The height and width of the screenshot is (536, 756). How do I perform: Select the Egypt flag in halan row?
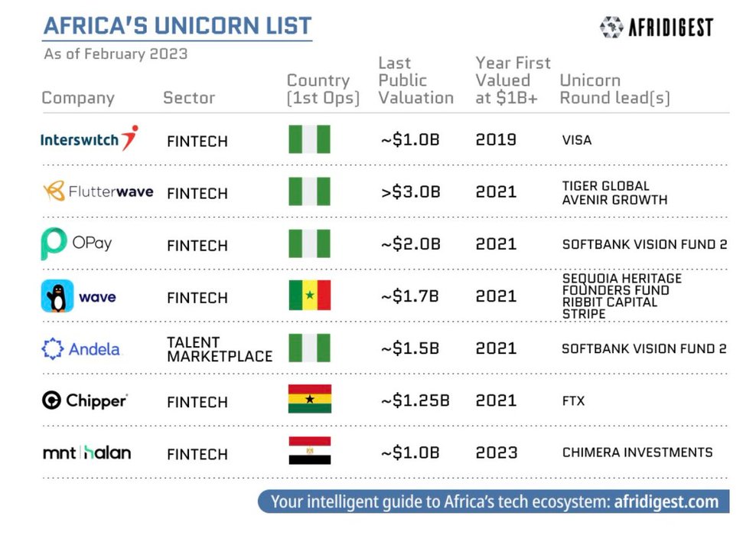click(310, 450)
